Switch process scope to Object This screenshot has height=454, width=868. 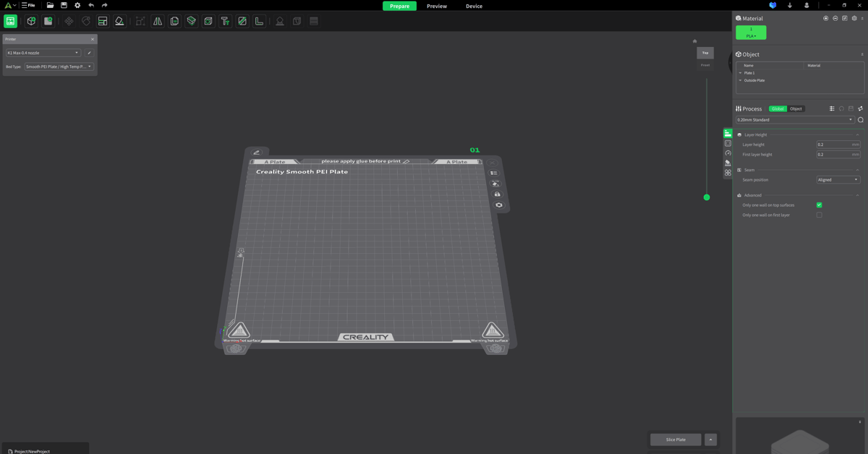coord(796,108)
